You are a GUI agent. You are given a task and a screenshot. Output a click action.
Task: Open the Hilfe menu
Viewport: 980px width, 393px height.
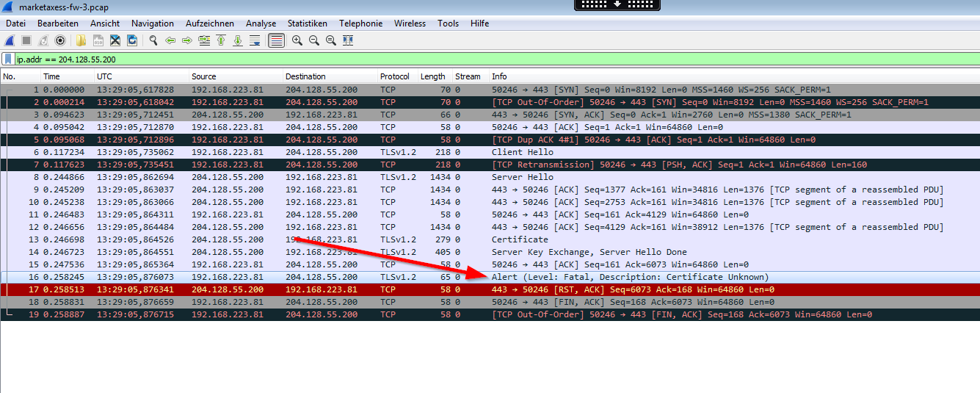(480, 24)
